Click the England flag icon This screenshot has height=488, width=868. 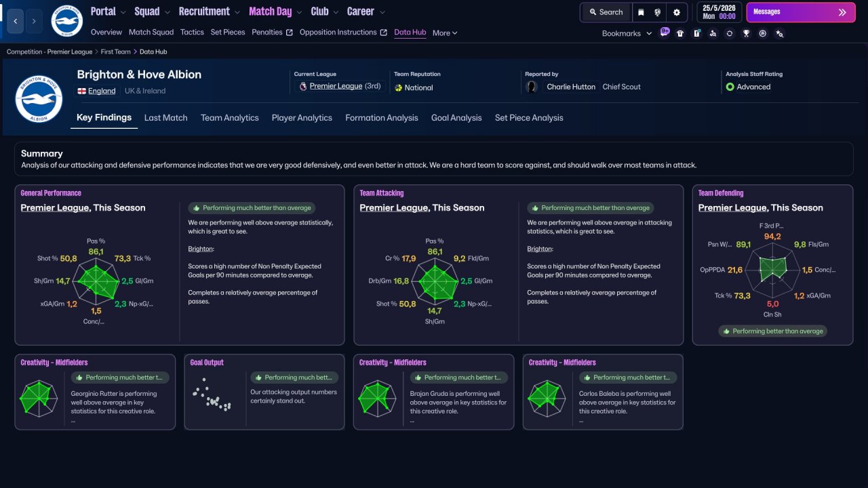(x=81, y=91)
